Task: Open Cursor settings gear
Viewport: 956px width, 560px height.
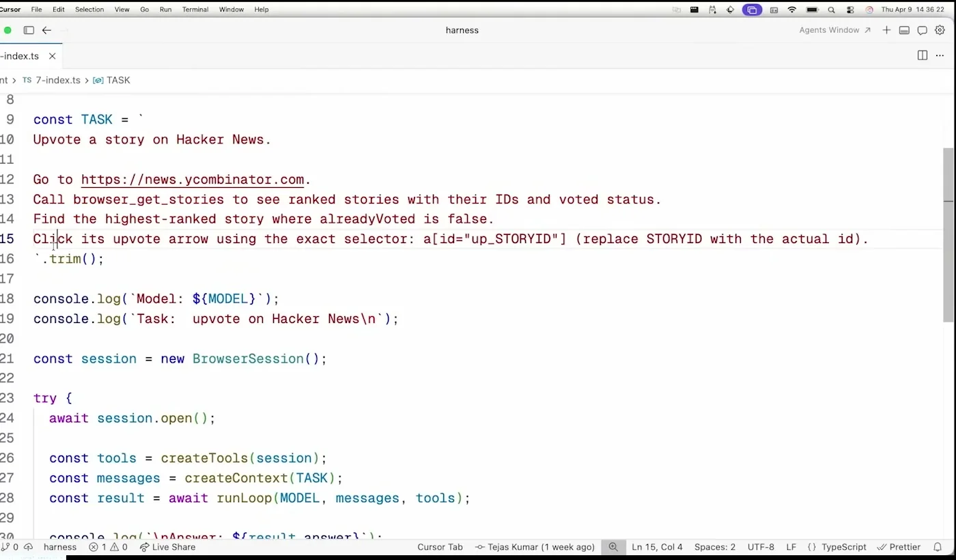Action: pos(940,30)
